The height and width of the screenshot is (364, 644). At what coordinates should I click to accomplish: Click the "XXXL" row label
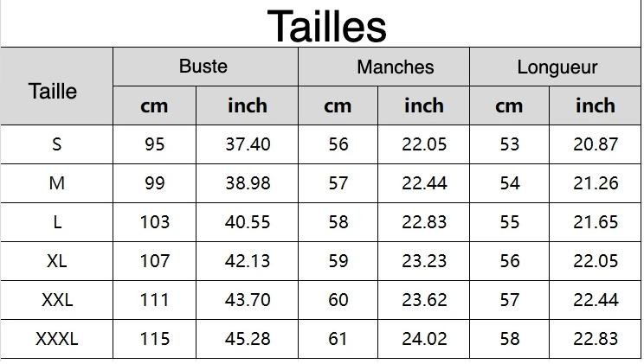click(57, 339)
